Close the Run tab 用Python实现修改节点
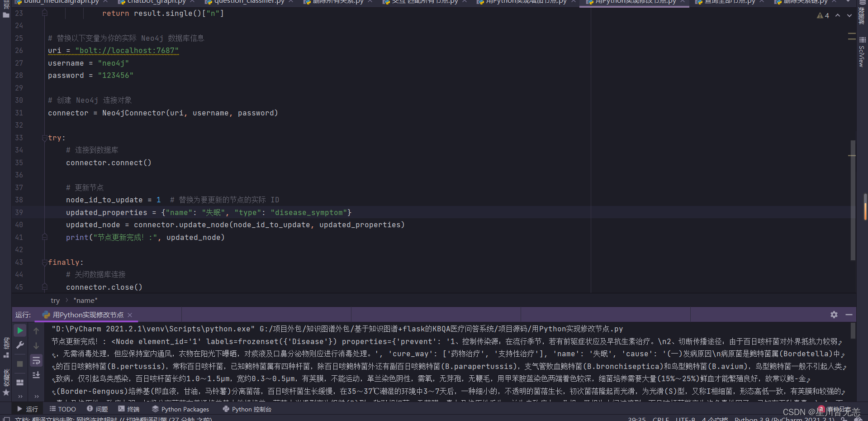 [x=130, y=315]
